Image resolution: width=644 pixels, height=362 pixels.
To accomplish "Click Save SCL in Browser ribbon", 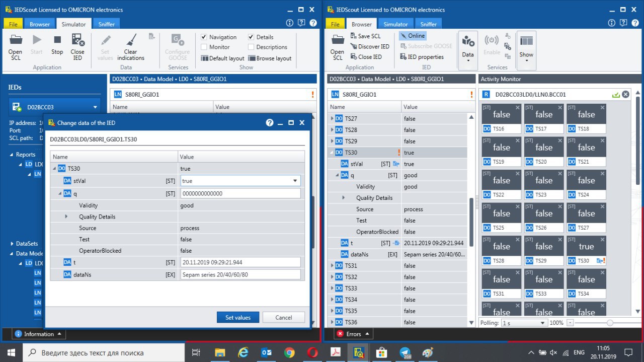I will pos(365,36).
